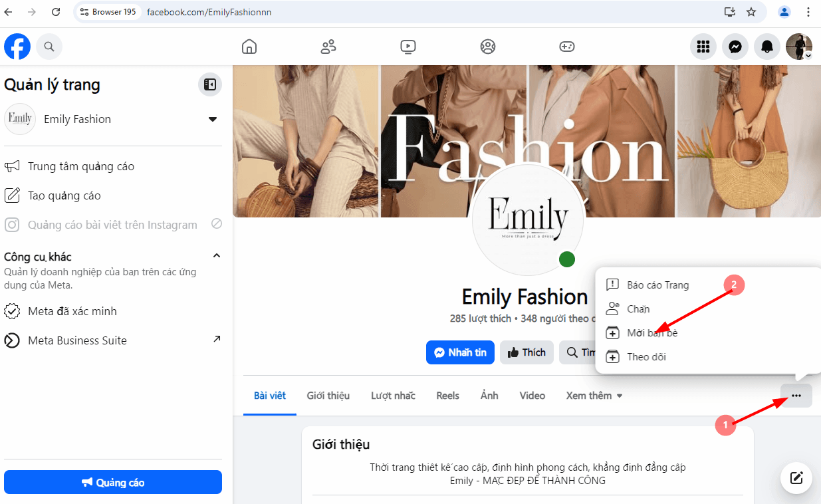Reload the page
This screenshot has height=504, width=821.
[56, 12]
